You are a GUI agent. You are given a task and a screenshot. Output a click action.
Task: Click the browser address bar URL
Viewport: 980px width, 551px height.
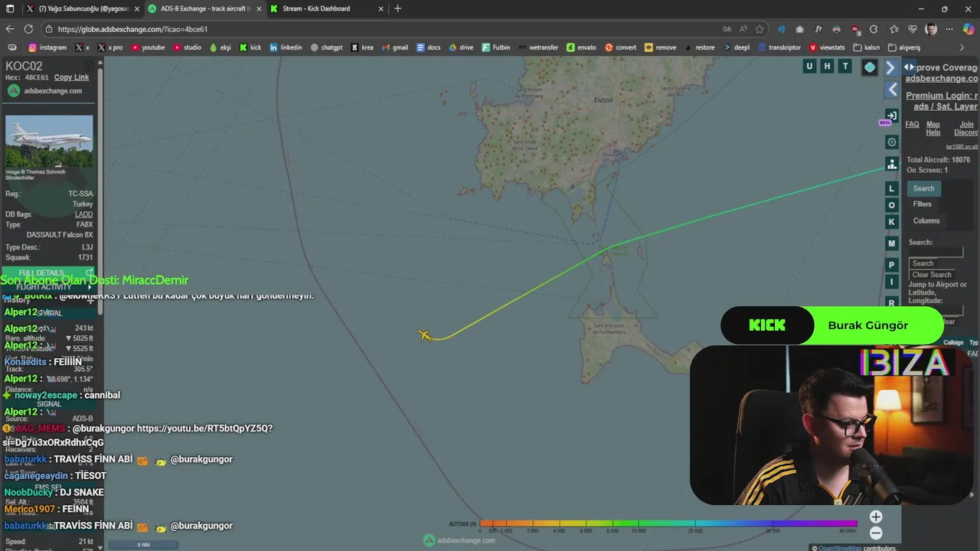coord(132,29)
